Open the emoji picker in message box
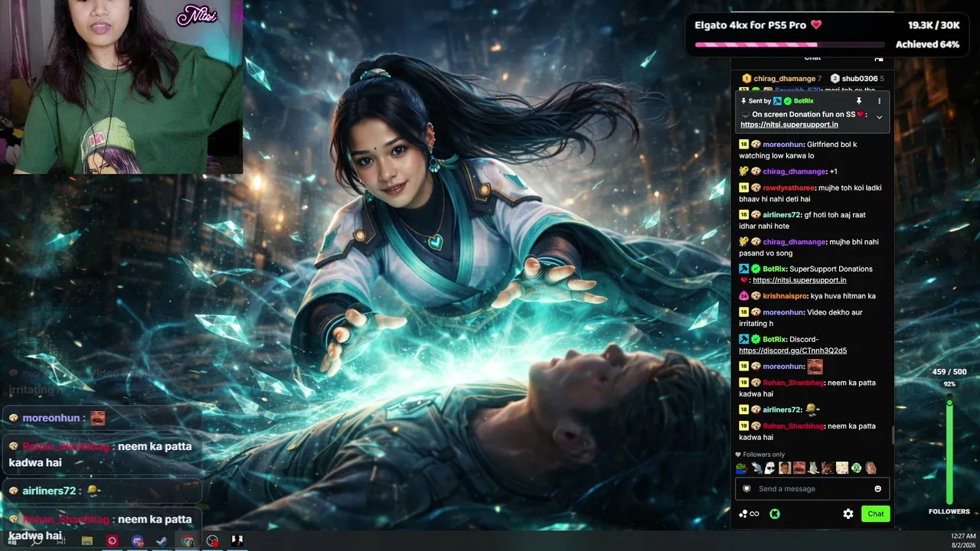This screenshot has height=551, width=980. pyautogui.click(x=878, y=489)
